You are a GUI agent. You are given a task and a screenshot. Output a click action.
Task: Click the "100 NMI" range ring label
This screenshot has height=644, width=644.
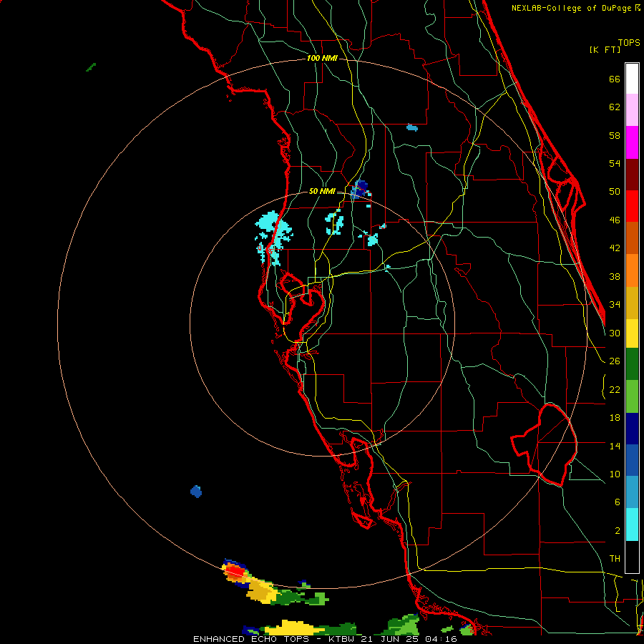(x=322, y=59)
